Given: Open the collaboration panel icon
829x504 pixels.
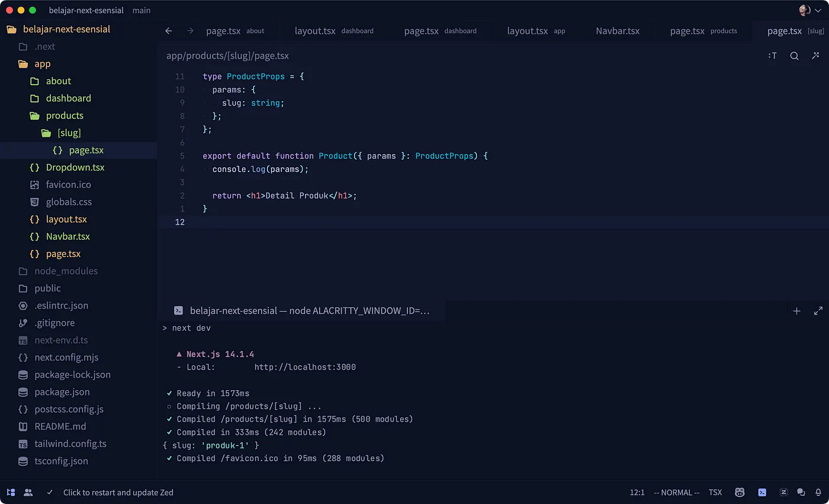Looking at the screenshot, I should click(x=28, y=492).
